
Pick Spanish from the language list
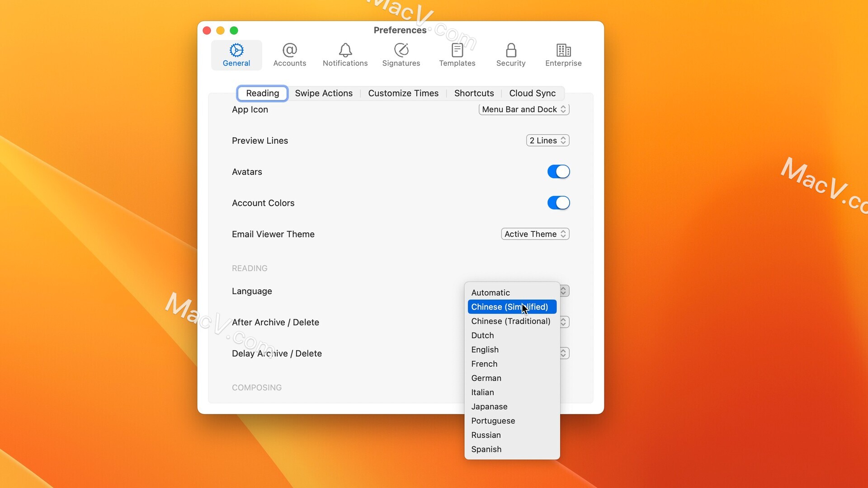click(512, 449)
